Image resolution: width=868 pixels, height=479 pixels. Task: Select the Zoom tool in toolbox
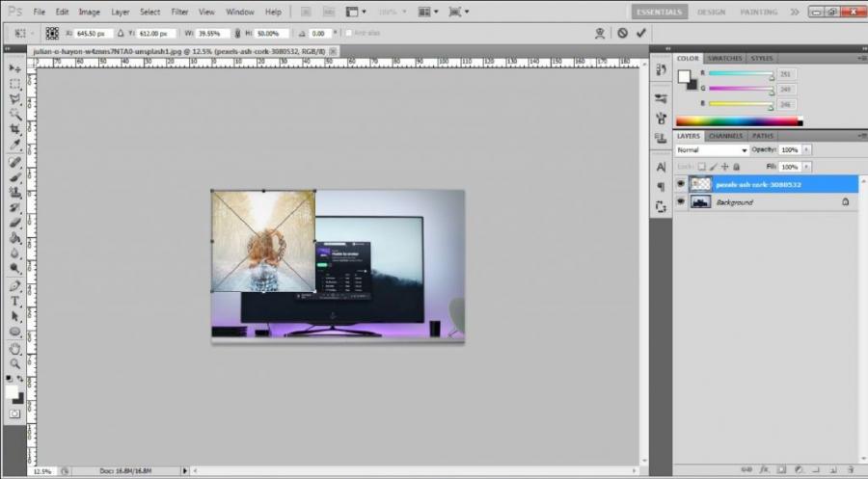pos(14,364)
